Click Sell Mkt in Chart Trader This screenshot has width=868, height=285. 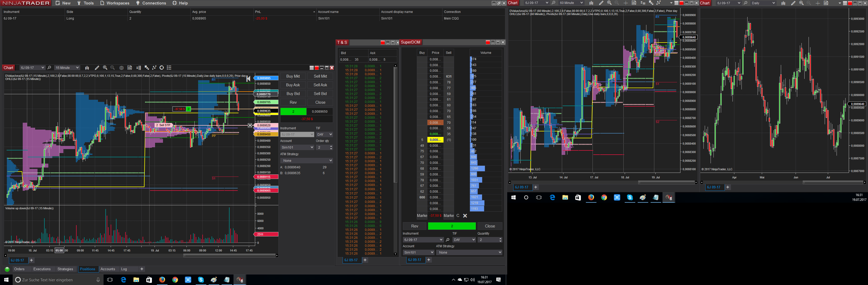click(320, 76)
